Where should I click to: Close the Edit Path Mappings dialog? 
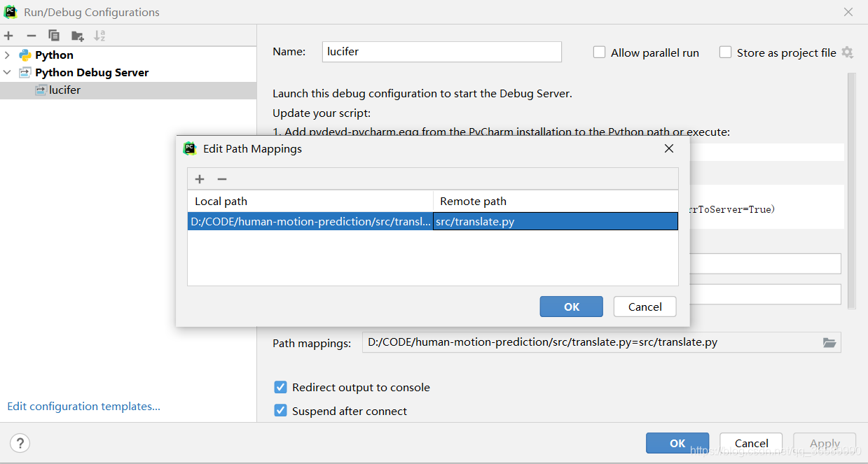pos(669,148)
